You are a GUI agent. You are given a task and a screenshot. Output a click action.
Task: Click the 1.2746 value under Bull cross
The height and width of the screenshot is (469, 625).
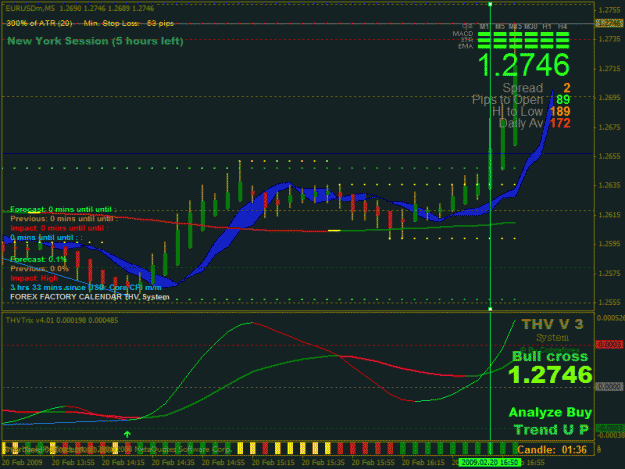pos(550,375)
